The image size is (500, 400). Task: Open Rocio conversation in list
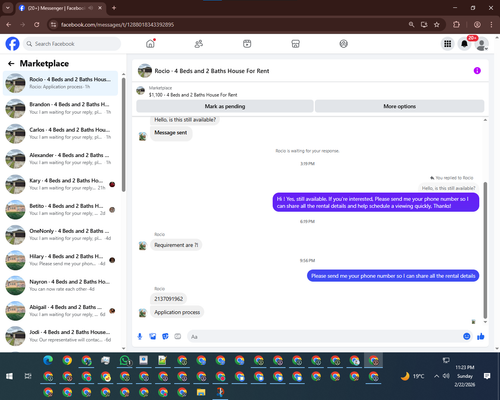pyautogui.click(x=60, y=83)
